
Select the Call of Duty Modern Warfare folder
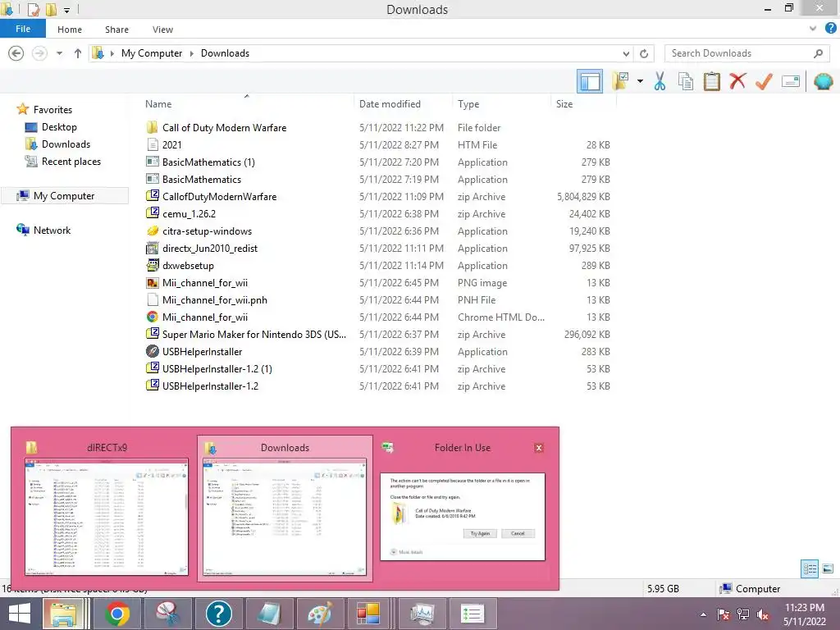[224, 127]
